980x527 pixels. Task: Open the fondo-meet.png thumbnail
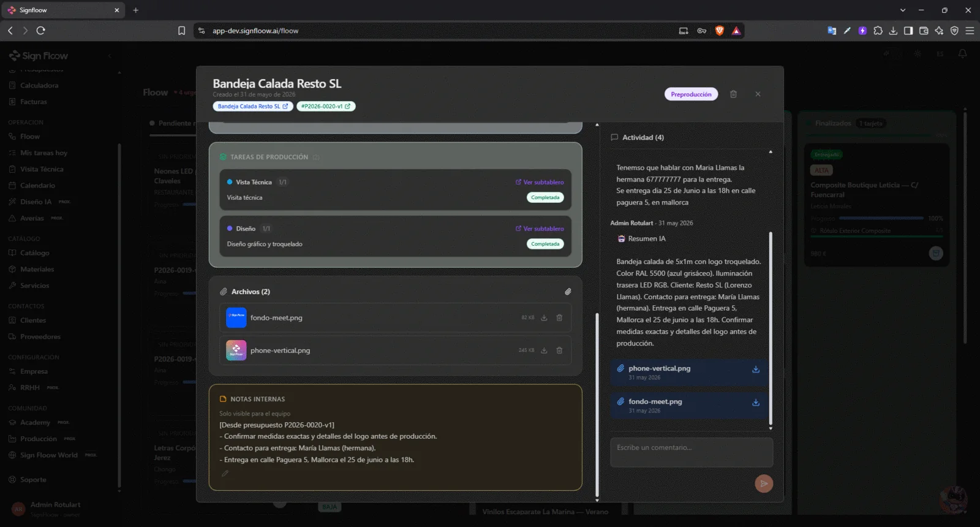click(x=236, y=317)
